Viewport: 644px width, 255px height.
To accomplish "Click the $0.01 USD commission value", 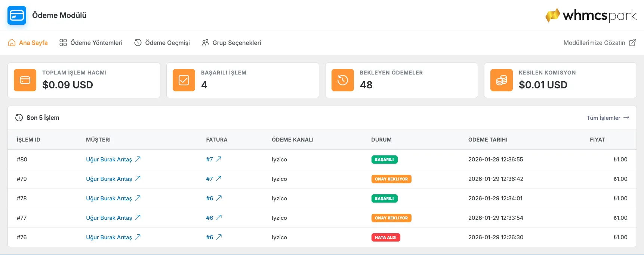I will (543, 85).
